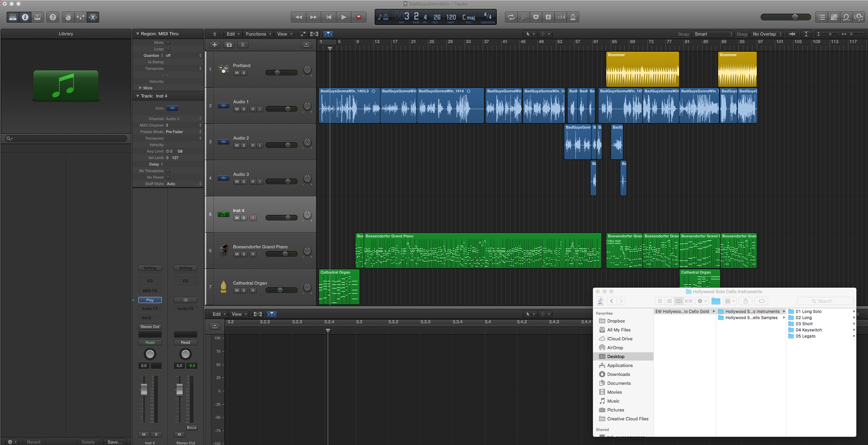Open Left-click pointer tool menu
Screen dimensions: 868x445
530,34
